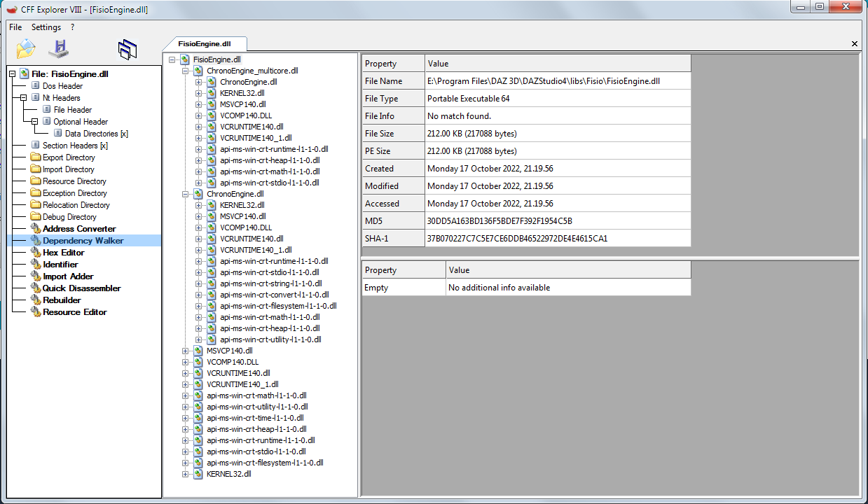Click the Relocation Directory folder icon

point(36,205)
